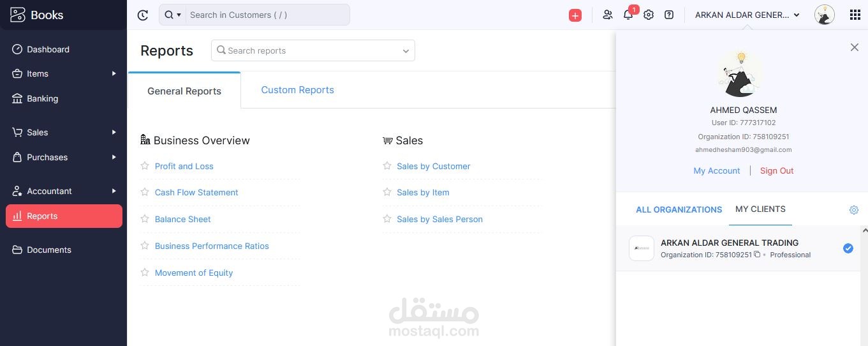Open Balance Sheet report
The image size is (868, 346).
[x=183, y=219]
